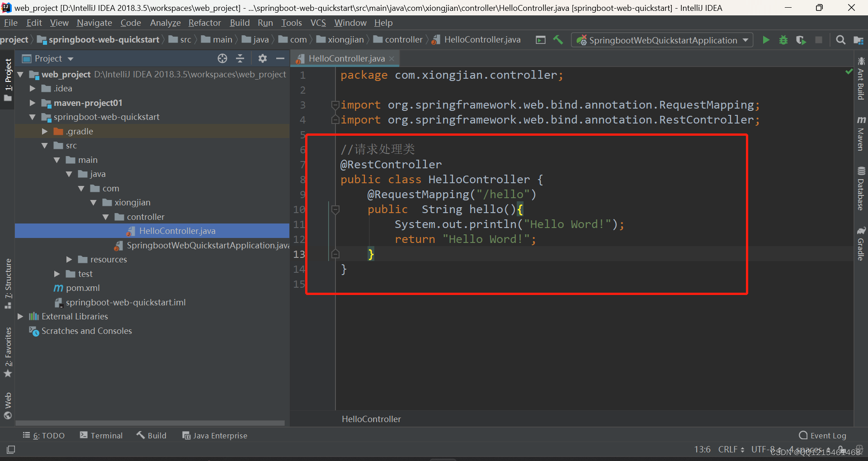This screenshot has width=868, height=461.
Task: Run with coverage icon in toolbar
Action: click(x=801, y=40)
